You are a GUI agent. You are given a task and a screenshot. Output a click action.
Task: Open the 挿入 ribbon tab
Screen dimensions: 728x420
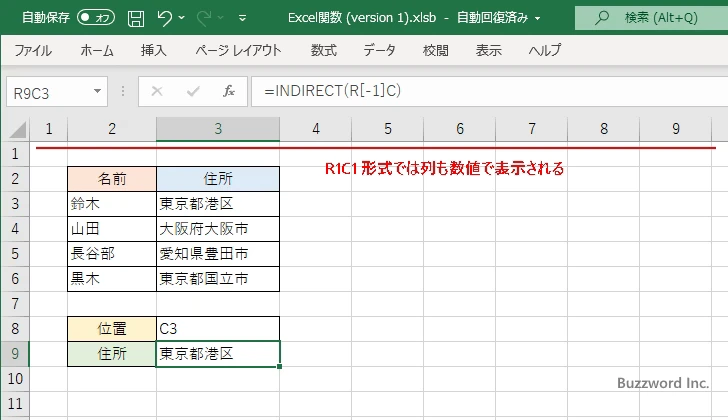click(x=154, y=50)
